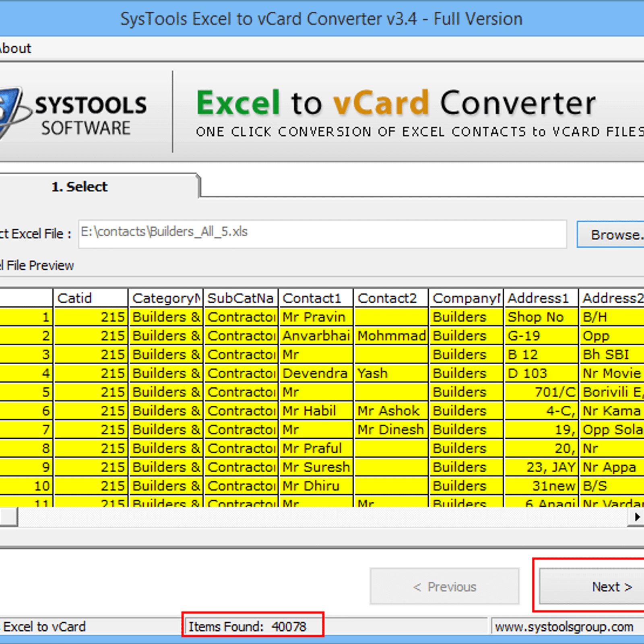Screen dimensions: 644x644
Task: Click the cell 'Borivili E,'
Action: pyautogui.click(x=612, y=392)
